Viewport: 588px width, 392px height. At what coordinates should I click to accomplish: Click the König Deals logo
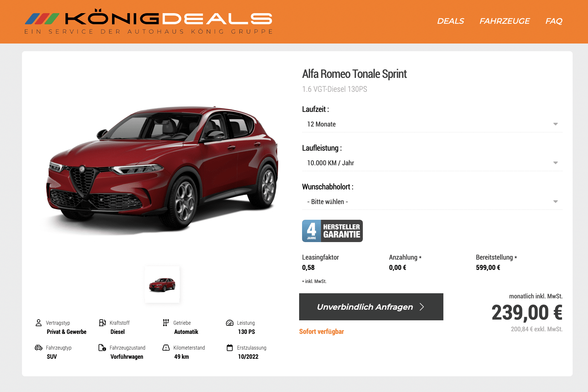[x=149, y=21]
